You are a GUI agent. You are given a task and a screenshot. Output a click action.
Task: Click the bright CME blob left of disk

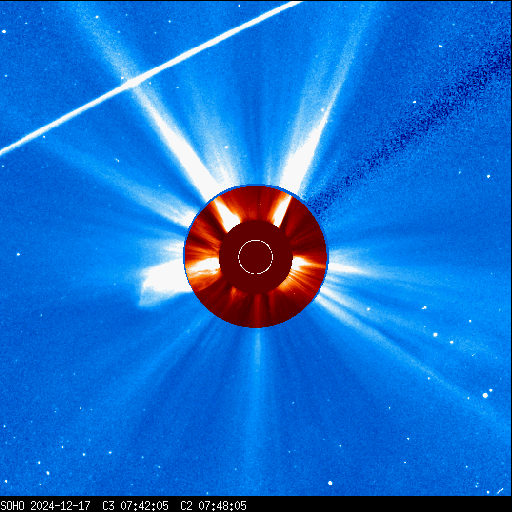(x=162, y=283)
